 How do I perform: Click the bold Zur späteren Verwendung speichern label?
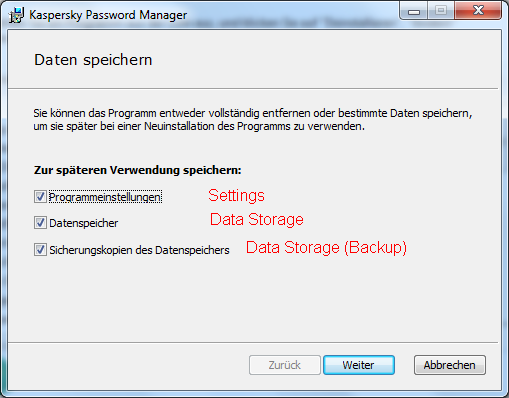[x=137, y=170]
